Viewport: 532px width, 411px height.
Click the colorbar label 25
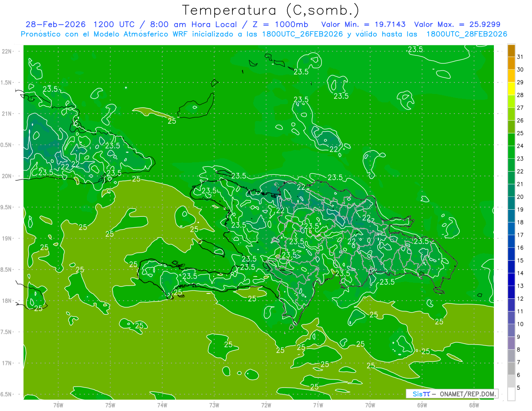tap(520, 133)
